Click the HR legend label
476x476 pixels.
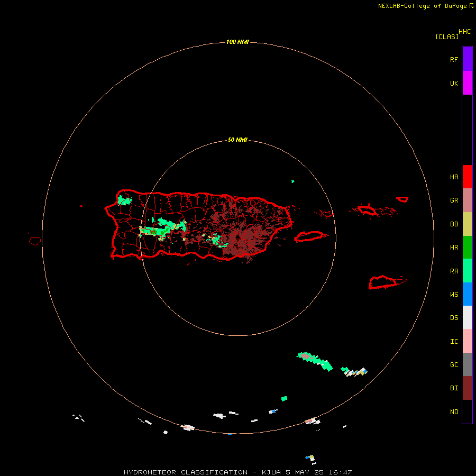click(x=454, y=248)
